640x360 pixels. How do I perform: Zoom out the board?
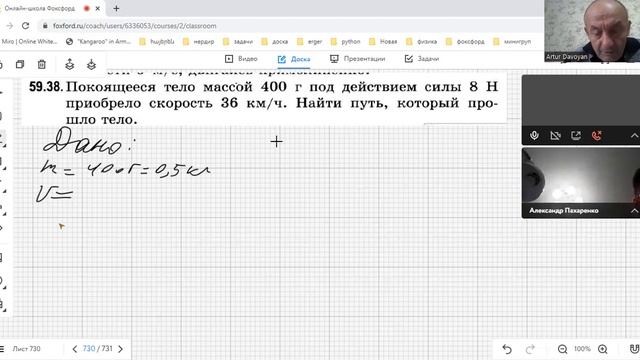(x=562, y=349)
